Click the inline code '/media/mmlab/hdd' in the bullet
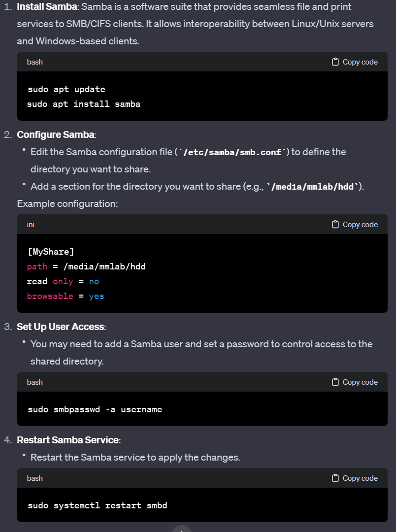 [x=313, y=187]
